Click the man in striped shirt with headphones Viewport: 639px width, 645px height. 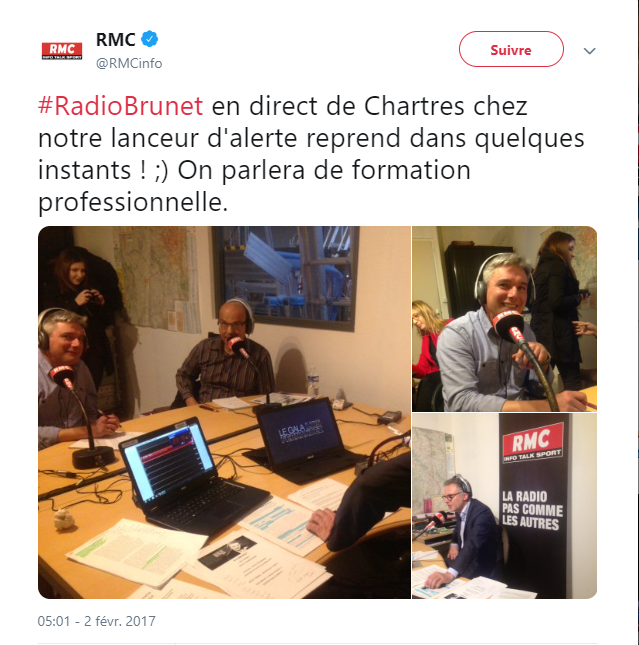(x=225, y=354)
